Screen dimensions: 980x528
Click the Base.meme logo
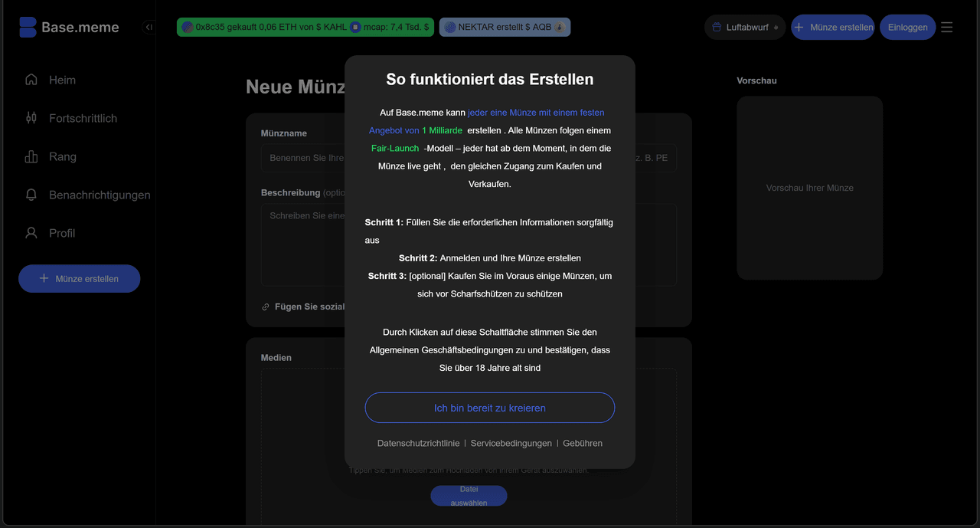[x=67, y=27]
